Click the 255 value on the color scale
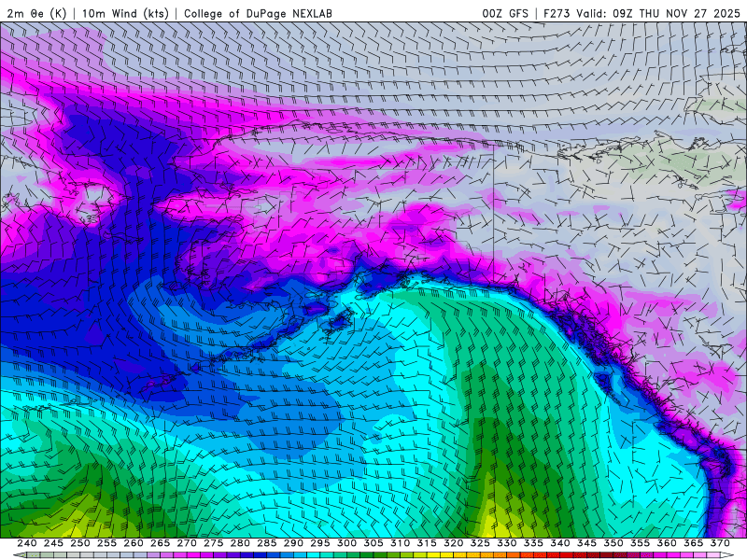The image size is (747, 560). (x=106, y=543)
